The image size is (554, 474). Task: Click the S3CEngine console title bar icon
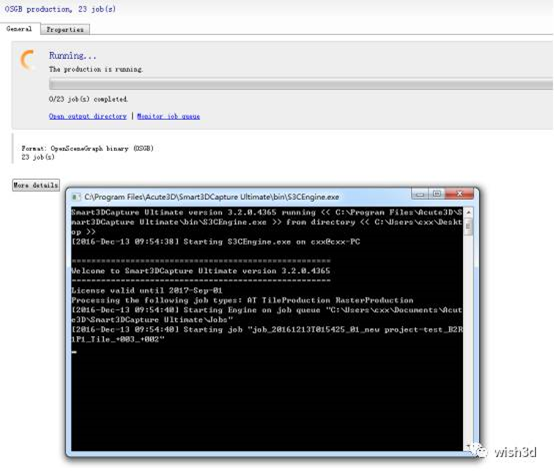pos(76,197)
